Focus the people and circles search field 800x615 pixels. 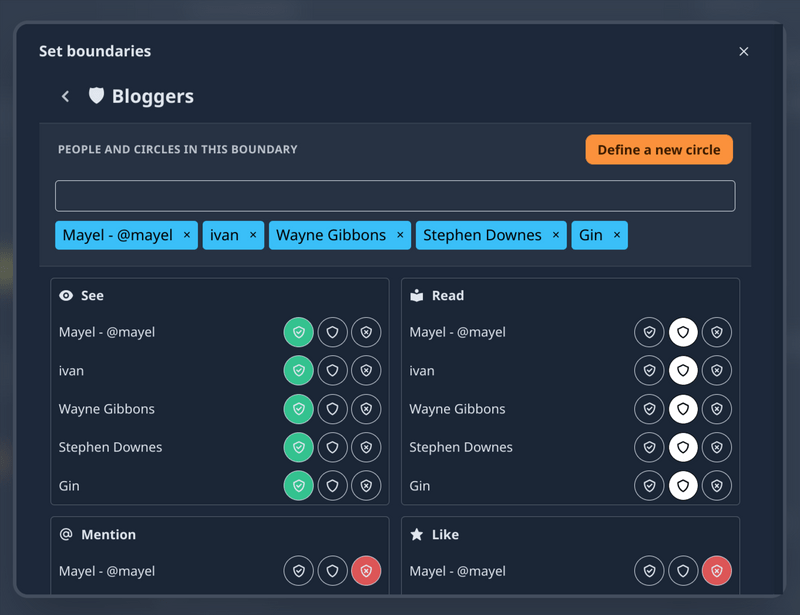point(395,196)
